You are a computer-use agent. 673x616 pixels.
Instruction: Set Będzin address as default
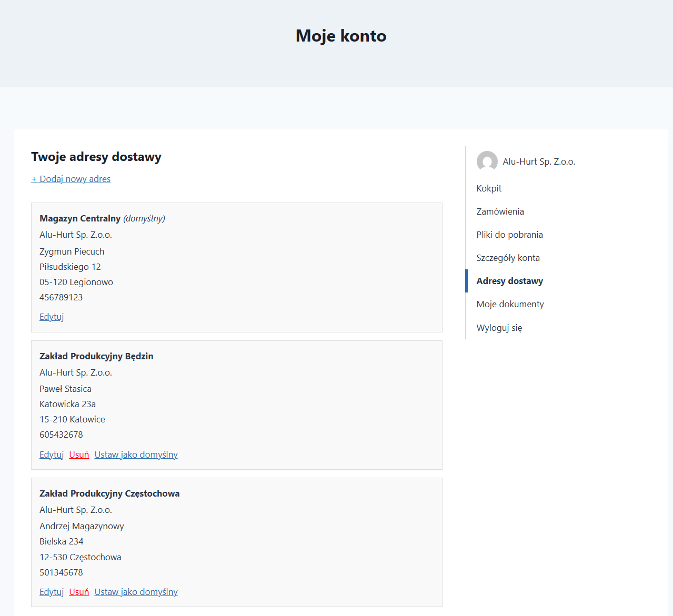(x=136, y=455)
